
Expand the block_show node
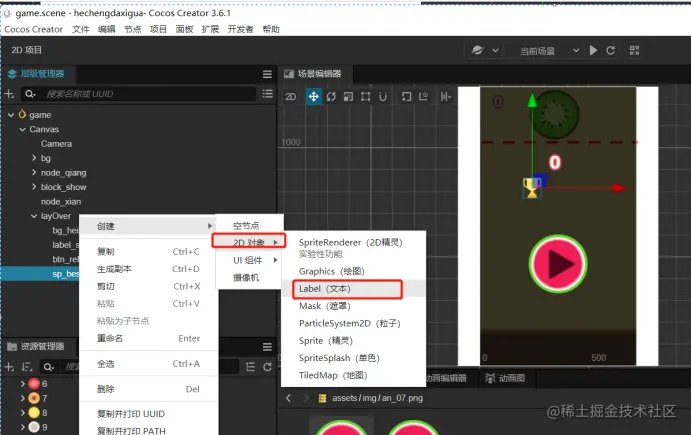click(34, 187)
